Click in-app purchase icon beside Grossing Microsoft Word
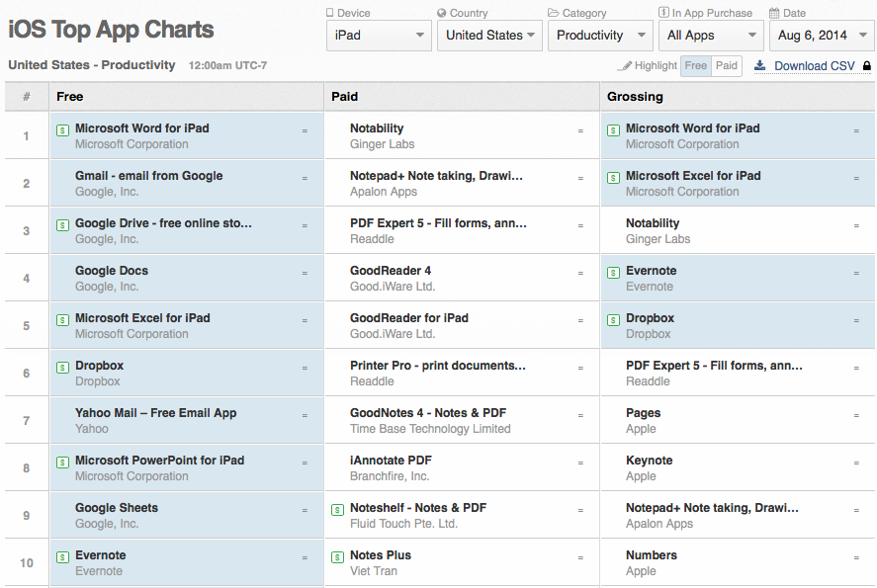 click(614, 130)
